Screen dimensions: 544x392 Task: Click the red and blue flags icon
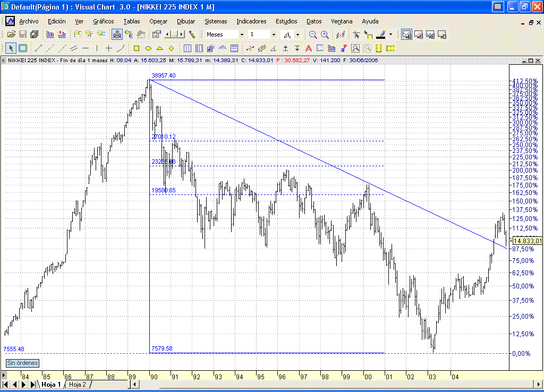[x=344, y=48]
